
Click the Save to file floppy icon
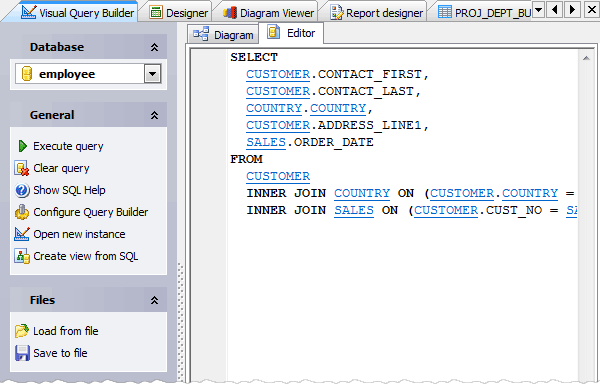22,353
